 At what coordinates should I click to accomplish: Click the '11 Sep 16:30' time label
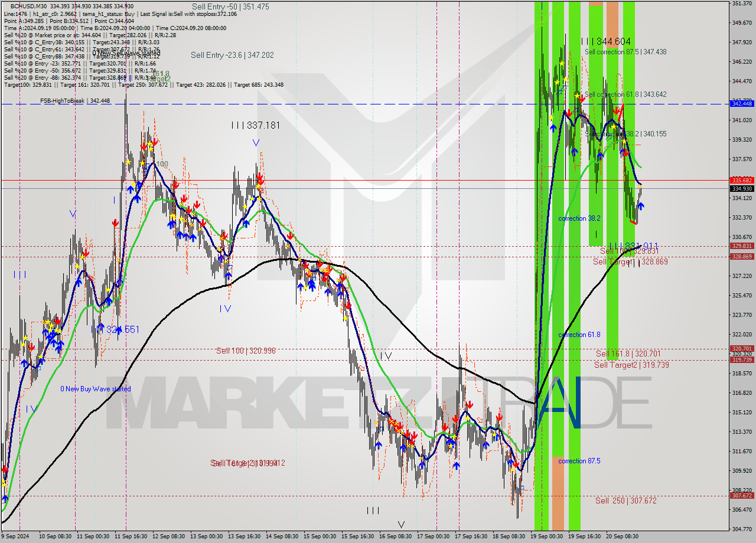click(132, 537)
